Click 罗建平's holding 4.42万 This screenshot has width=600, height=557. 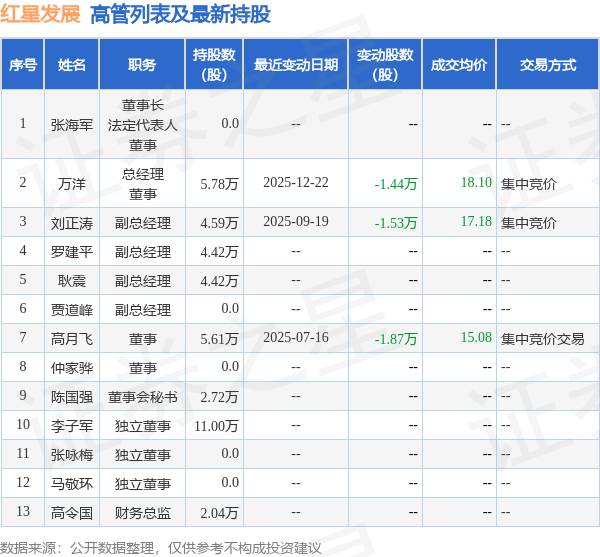tap(219, 252)
